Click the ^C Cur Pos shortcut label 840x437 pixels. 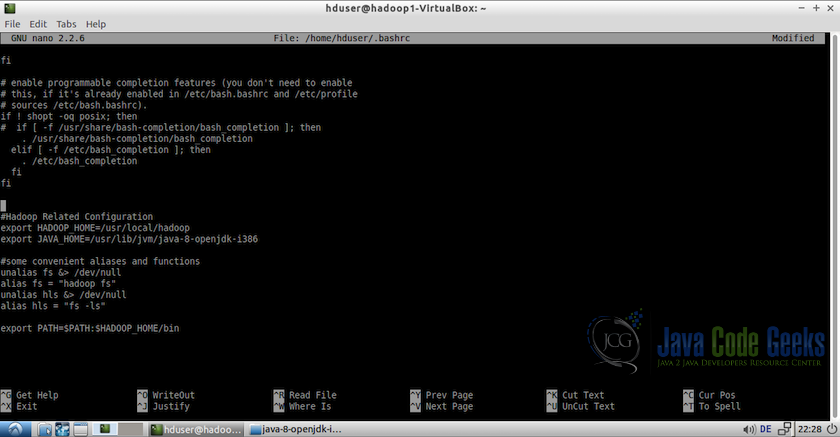(x=710, y=395)
